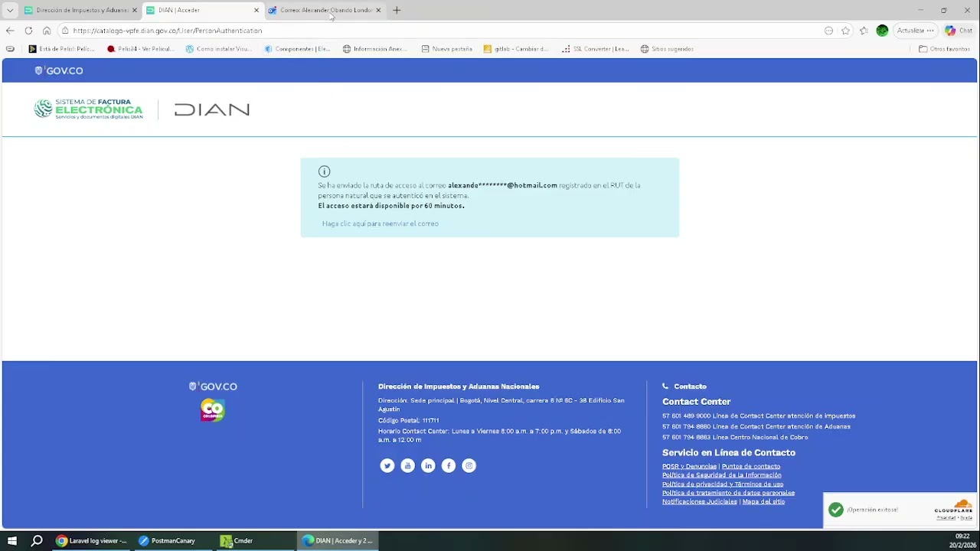Switch to Laravel log viewer Chrome taskbar item
The image size is (980, 551).
pyautogui.click(x=92, y=540)
